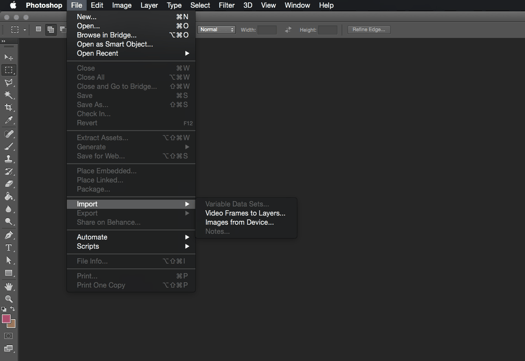
Task: Click the tan background color swatch
Action: pos(12,324)
